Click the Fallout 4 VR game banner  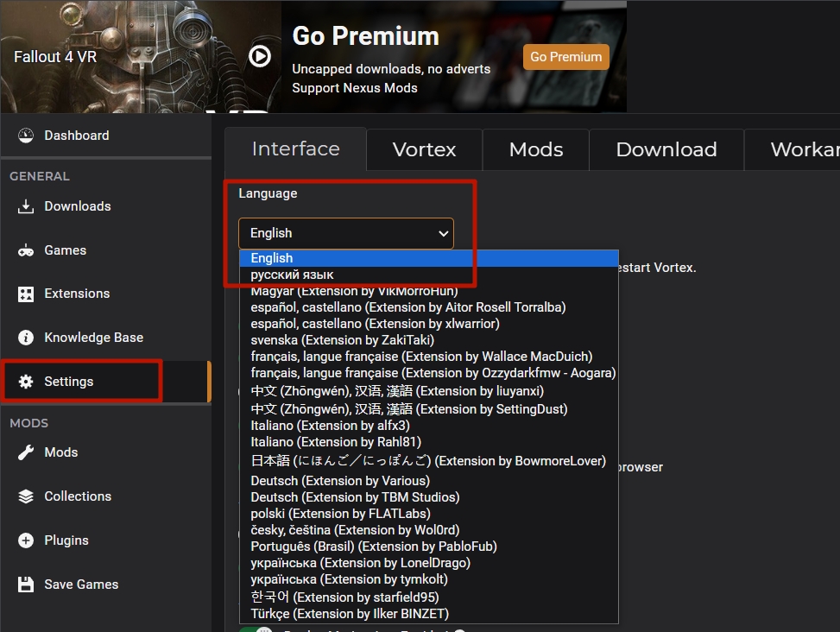(x=141, y=56)
